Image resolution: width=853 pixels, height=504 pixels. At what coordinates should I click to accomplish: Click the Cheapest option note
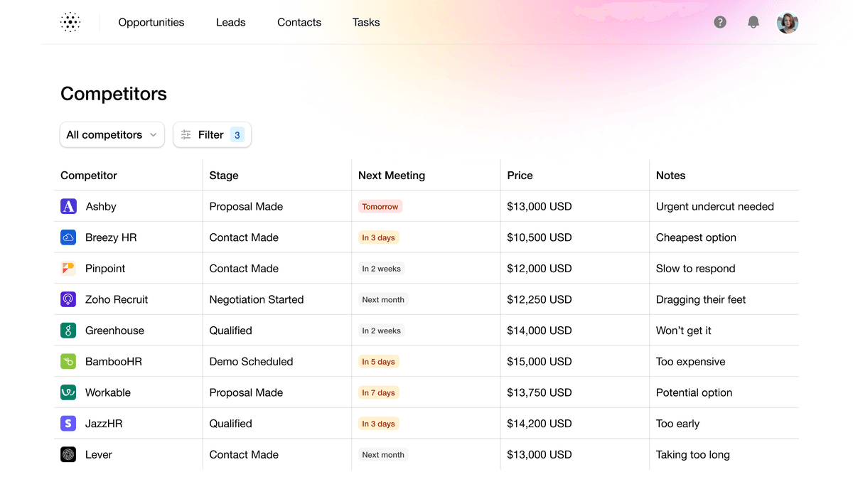696,237
